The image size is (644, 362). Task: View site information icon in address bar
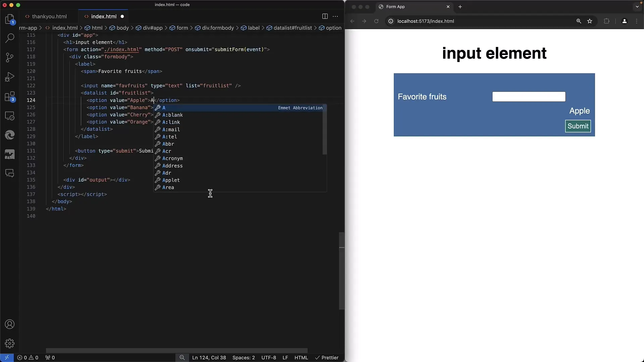tap(391, 21)
